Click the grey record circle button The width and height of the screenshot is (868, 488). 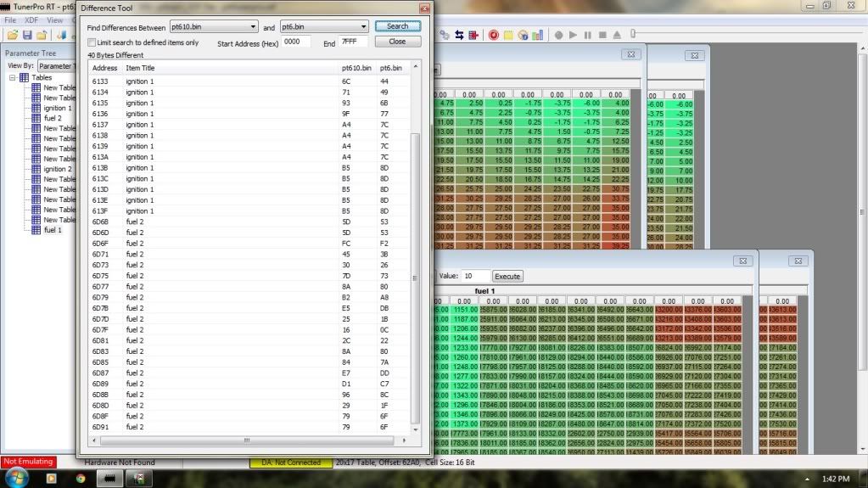point(558,35)
